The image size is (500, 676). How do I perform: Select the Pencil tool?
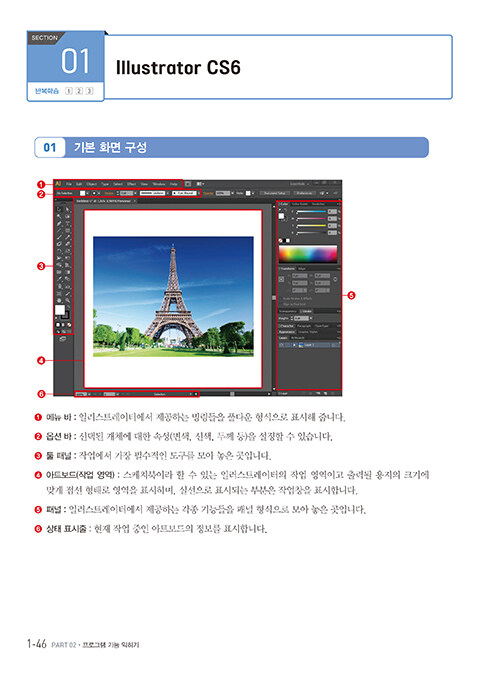click(x=68, y=237)
